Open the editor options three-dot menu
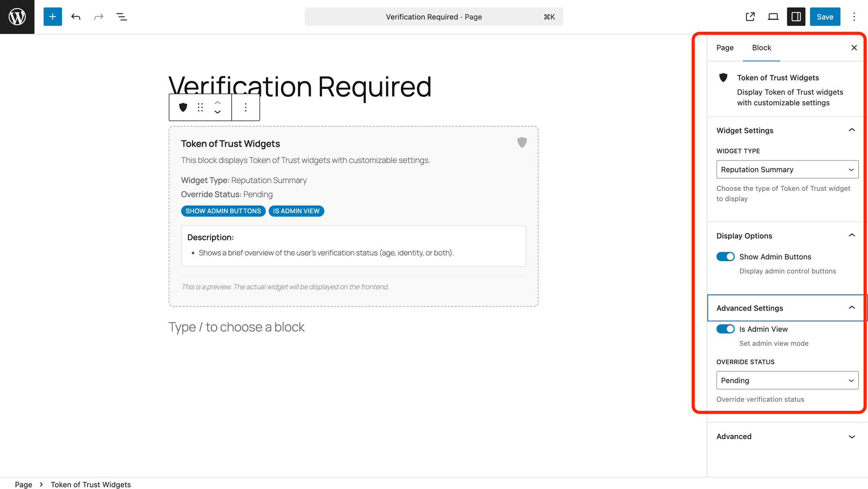 point(854,17)
